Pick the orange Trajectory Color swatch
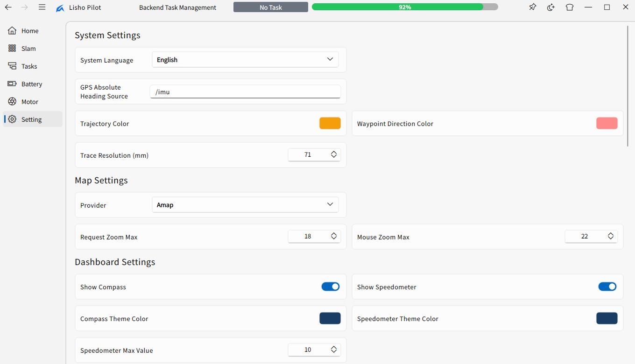635x364 pixels. tap(330, 123)
